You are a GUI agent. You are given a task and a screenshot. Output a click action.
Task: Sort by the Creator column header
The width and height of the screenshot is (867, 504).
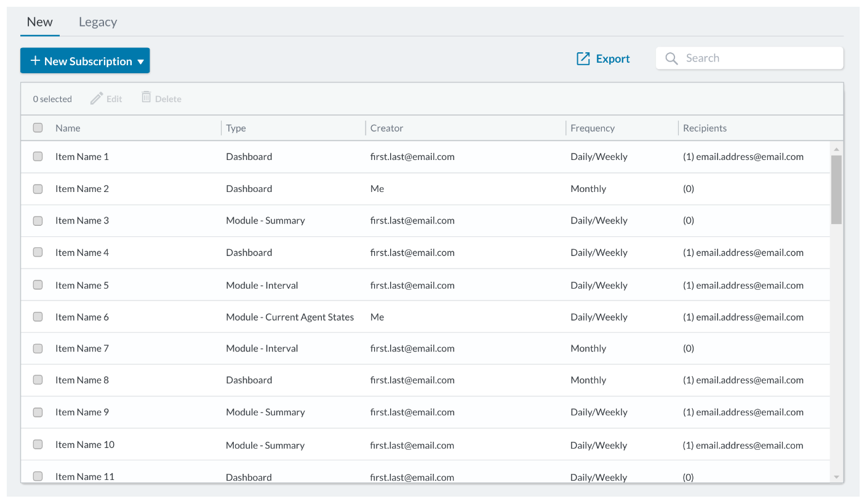click(x=386, y=128)
